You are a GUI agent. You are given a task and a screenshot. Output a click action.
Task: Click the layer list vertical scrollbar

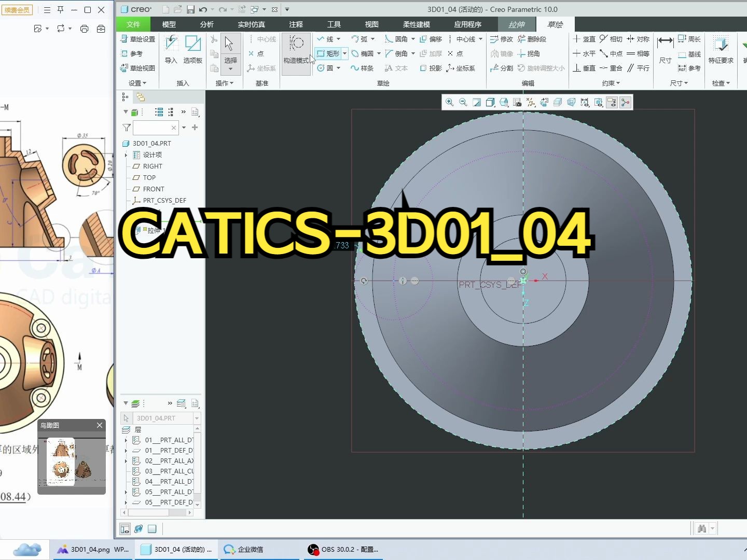(197, 466)
